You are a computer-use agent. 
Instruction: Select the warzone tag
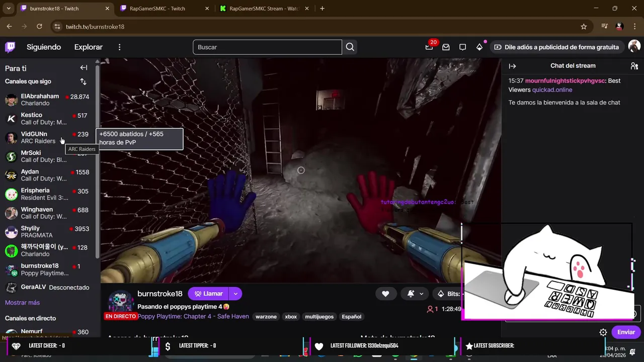coord(266,317)
